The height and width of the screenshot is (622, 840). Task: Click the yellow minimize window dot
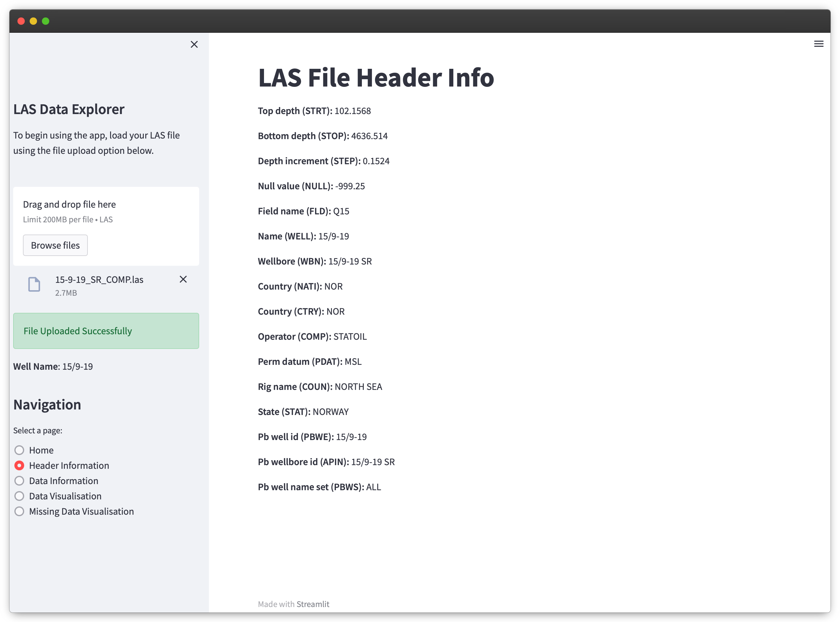click(34, 21)
